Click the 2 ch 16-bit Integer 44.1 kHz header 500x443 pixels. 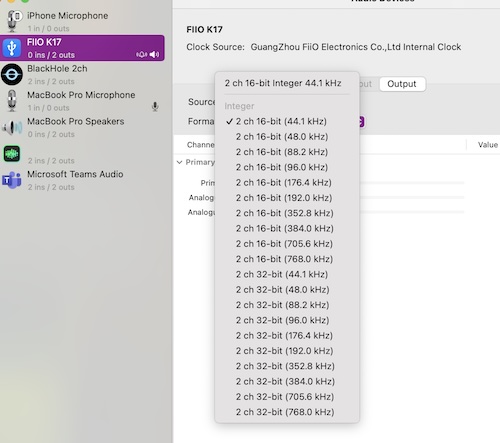[x=283, y=83]
